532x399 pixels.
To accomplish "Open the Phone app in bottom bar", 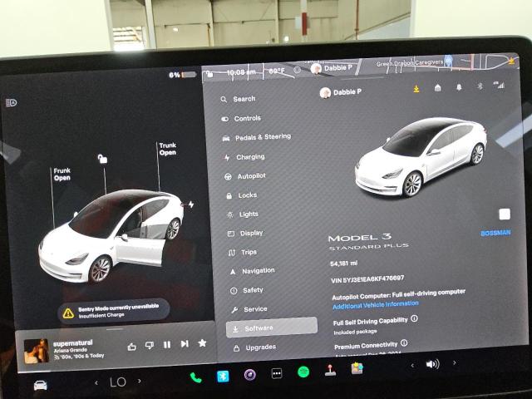I will click(x=196, y=377).
